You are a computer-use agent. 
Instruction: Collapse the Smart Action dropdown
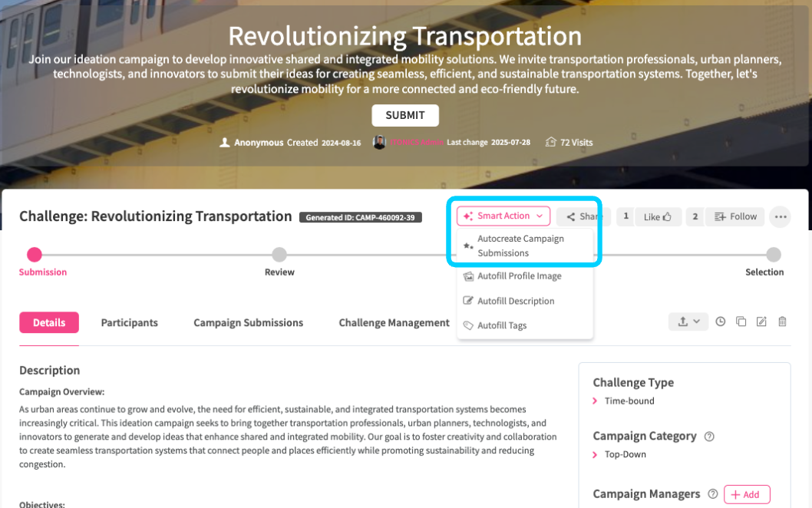point(503,216)
